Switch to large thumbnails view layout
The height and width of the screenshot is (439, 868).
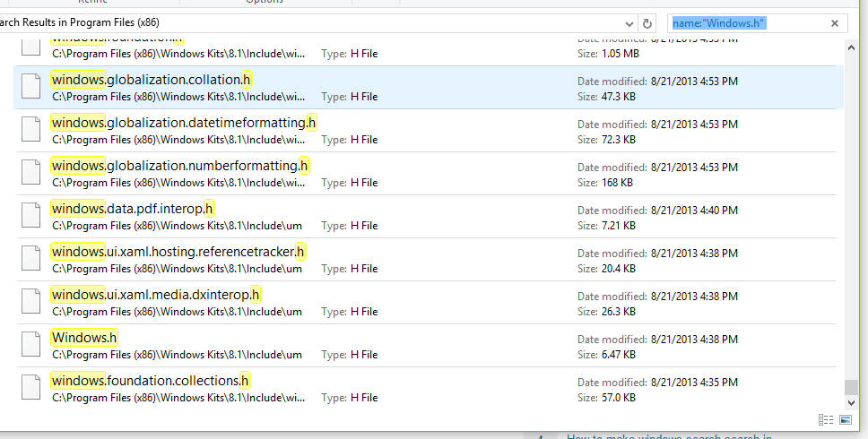tap(846, 419)
